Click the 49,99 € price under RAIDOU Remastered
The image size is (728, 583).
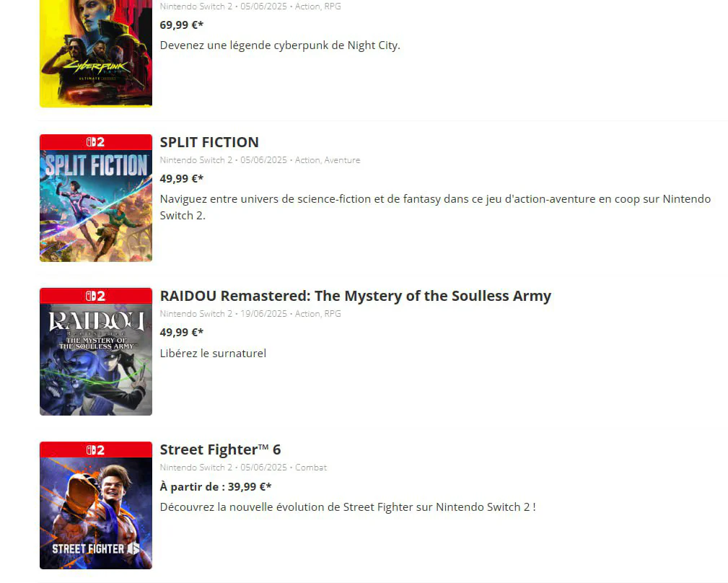181,333
